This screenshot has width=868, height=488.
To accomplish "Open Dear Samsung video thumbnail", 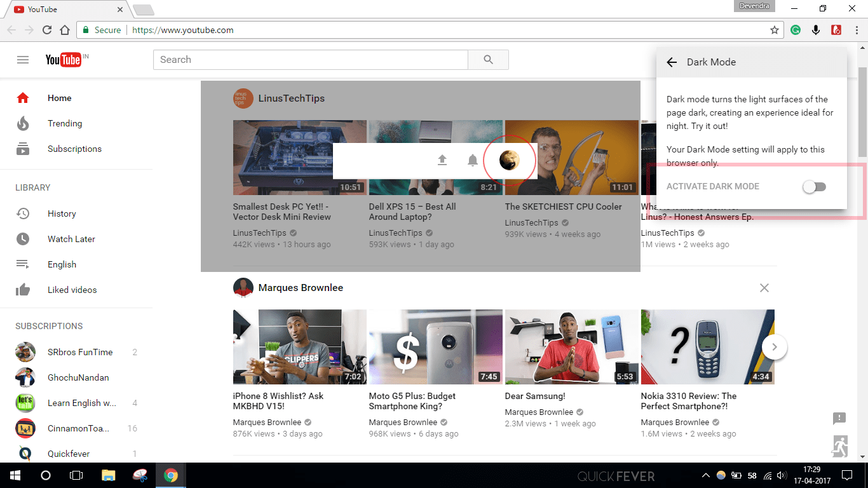I will (x=572, y=347).
